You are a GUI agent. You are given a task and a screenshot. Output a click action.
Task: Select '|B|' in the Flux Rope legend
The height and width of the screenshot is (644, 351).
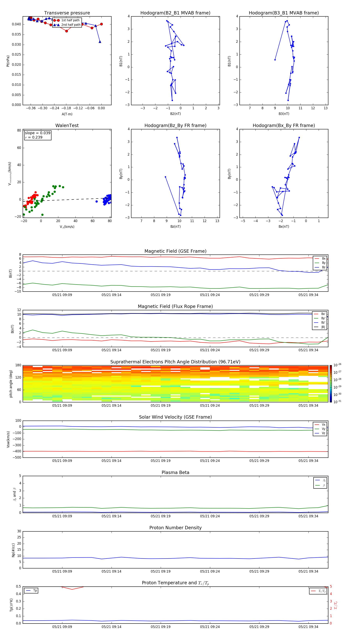click(x=320, y=327)
